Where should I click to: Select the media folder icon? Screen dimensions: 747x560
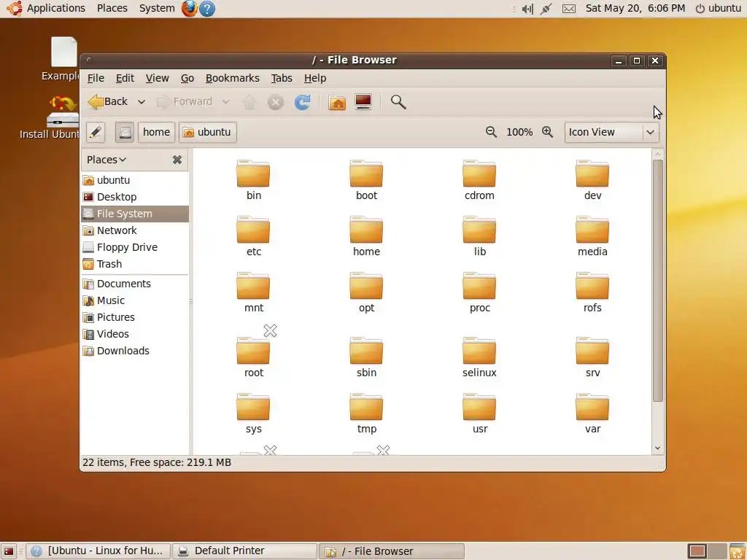[x=592, y=230]
